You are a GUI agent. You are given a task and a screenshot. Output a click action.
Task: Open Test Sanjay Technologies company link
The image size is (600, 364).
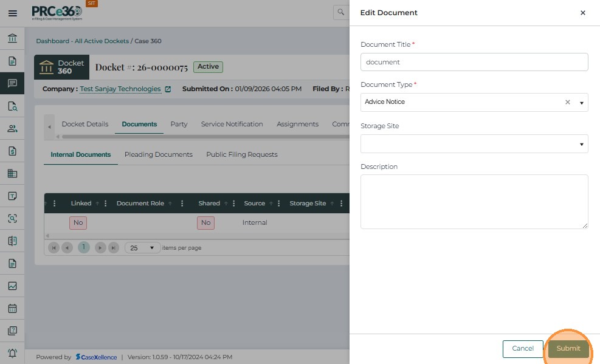[x=120, y=89]
